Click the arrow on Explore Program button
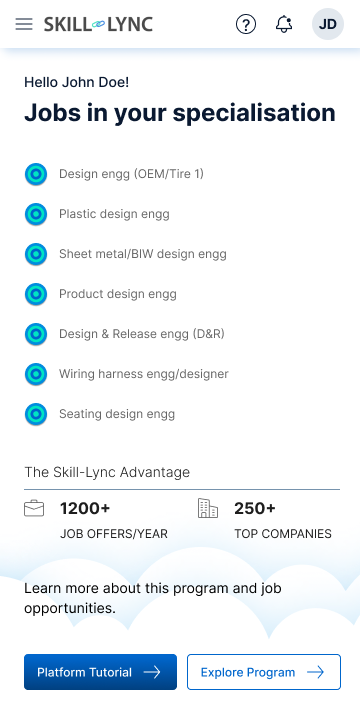Screen dimensions: 360x720 click(x=315, y=672)
